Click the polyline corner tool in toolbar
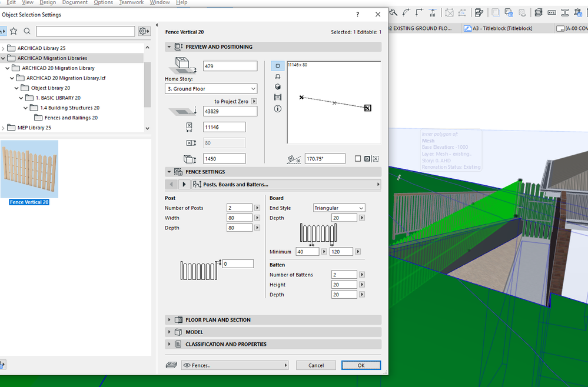 pyautogui.click(x=419, y=13)
